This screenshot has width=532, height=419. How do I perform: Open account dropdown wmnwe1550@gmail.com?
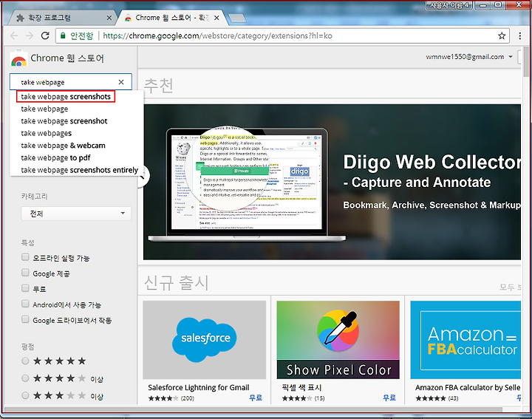[469, 57]
